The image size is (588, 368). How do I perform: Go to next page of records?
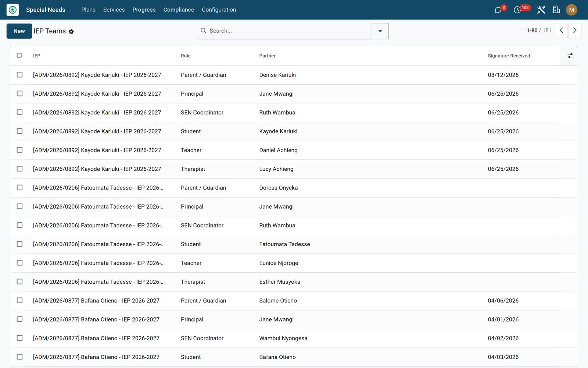point(575,31)
